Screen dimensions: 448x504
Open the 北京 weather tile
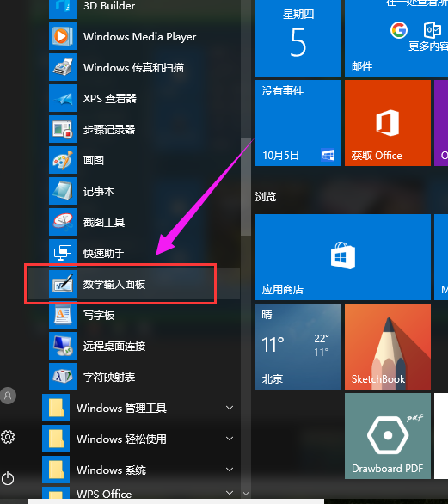298,347
